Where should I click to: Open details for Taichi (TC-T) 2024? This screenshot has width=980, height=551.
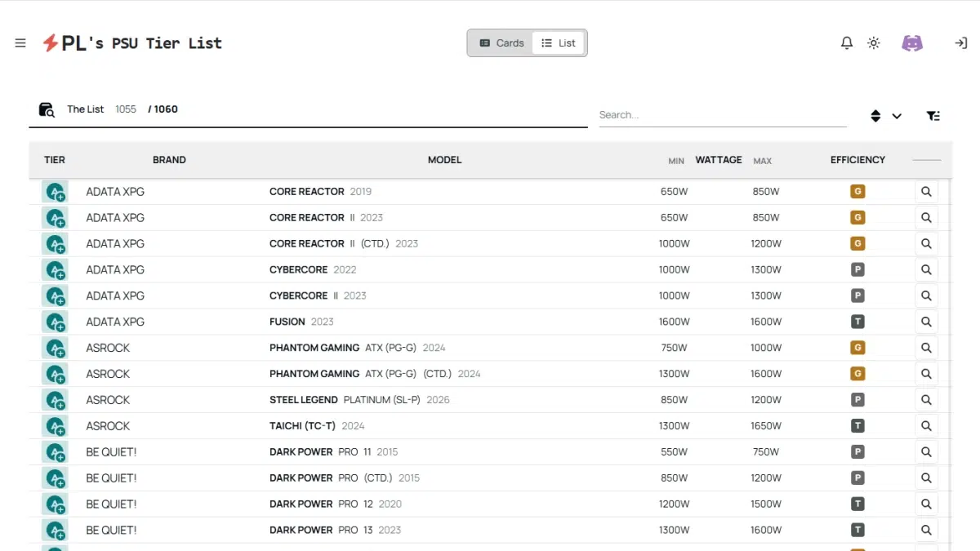(926, 426)
